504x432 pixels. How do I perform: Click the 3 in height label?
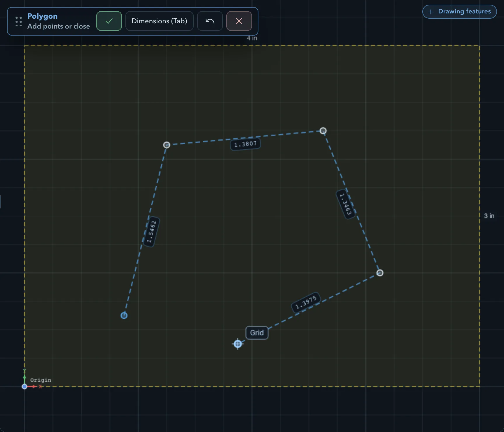(x=489, y=216)
